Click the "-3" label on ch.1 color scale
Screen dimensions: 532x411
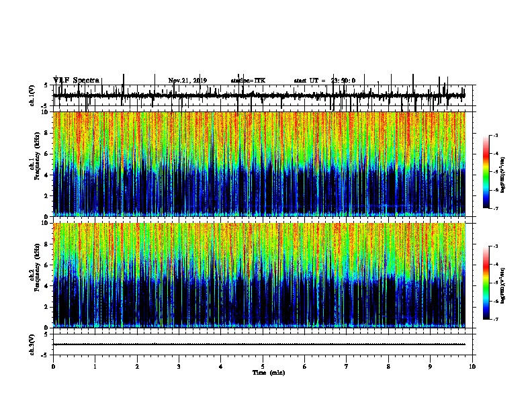tap(496, 136)
